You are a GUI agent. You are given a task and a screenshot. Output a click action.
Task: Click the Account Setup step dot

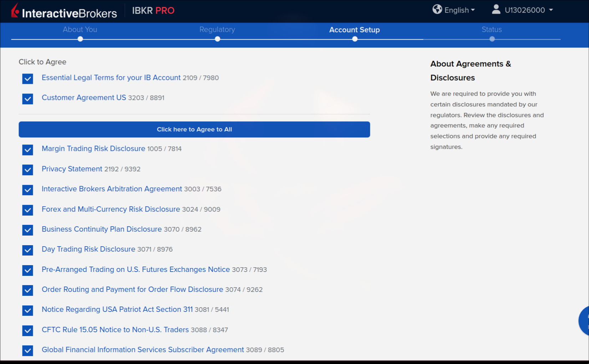pyautogui.click(x=355, y=39)
